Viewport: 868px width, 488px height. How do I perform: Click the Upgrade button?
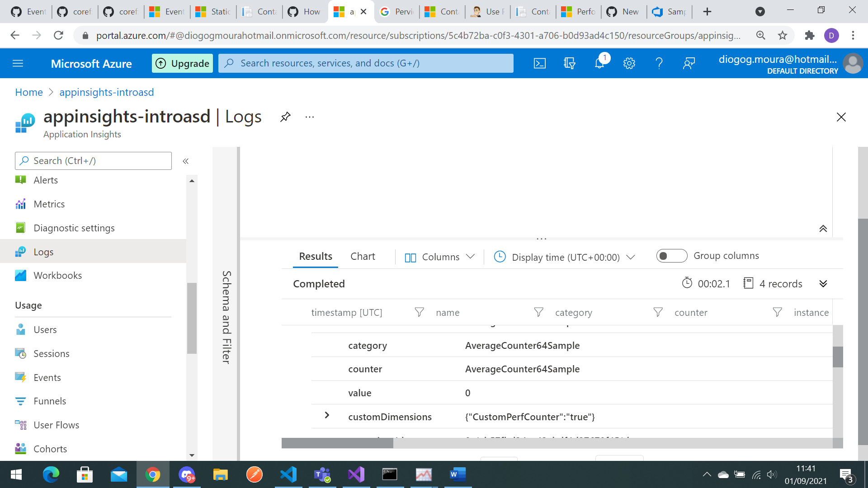point(182,63)
